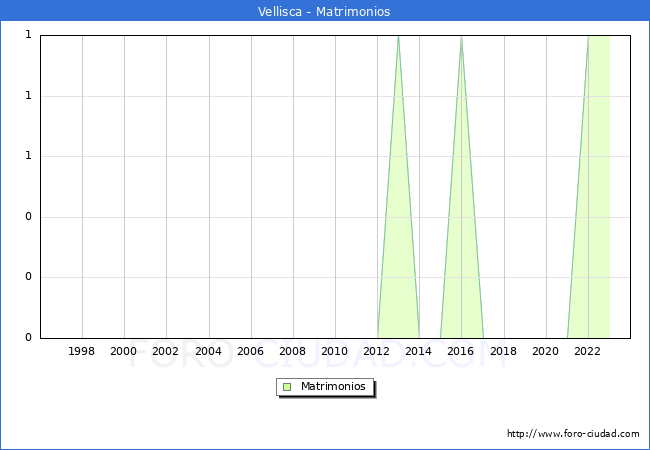Select the 2012 x-axis label

(377, 351)
